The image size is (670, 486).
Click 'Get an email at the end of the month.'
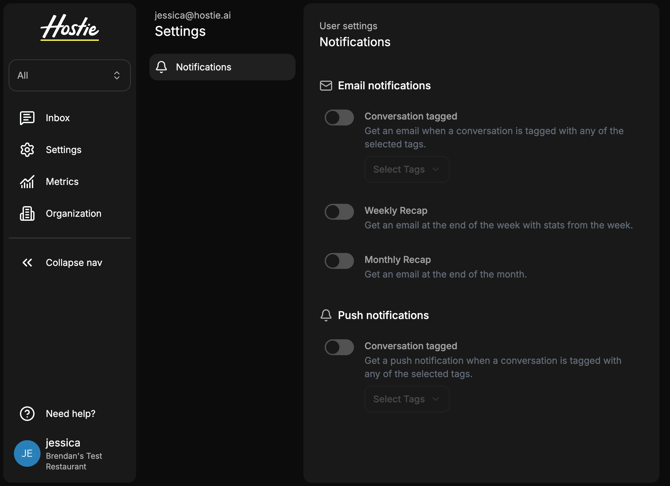coord(446,274)
